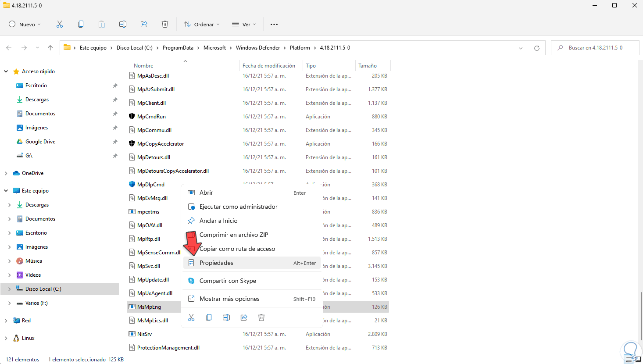Open the Linux entry in sidebar
The height and width of the screenshot is (364, 643).
[28, 338]
